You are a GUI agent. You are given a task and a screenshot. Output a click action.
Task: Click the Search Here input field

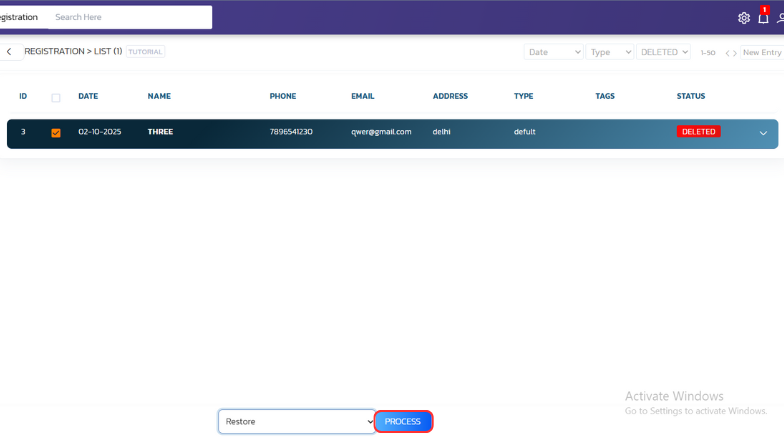pyautogui.click(x=130, y=17)
